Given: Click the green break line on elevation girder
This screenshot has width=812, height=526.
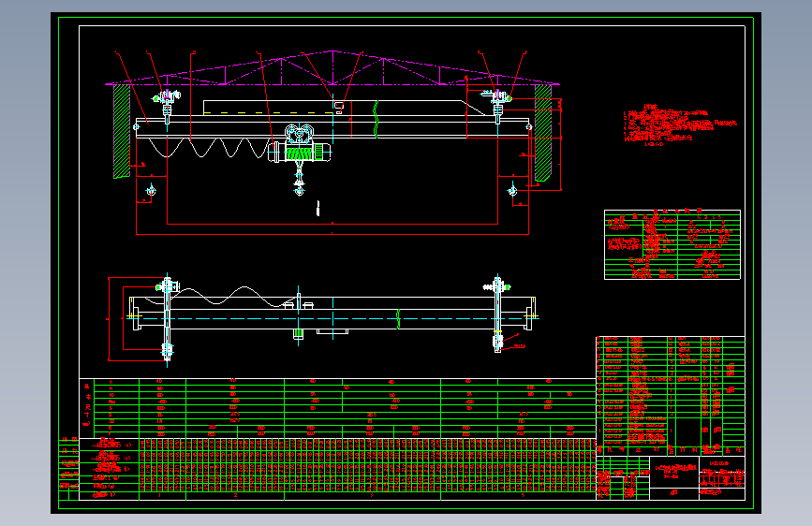Looking at the screenshot, I should pos(376,120).
